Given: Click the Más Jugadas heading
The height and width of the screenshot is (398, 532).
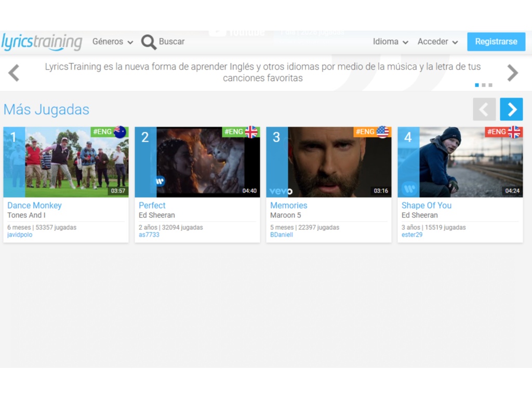Looking at the screenshot, I should pos(46,109).
